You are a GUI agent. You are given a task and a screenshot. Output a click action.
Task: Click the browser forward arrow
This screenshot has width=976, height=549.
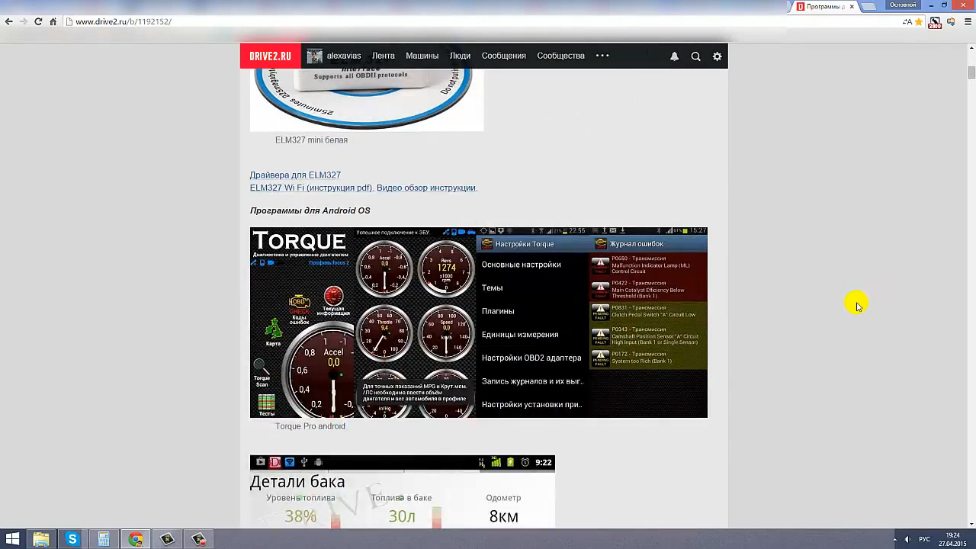pyautogui.click(x=23, y=21)
